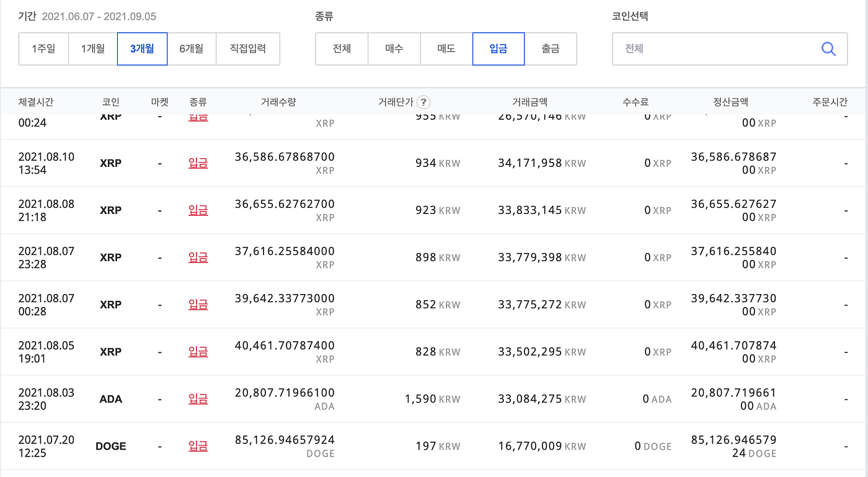Select the 1주일 period button
This screenshot has width=868, height=477.
click(x=43, y=49)
